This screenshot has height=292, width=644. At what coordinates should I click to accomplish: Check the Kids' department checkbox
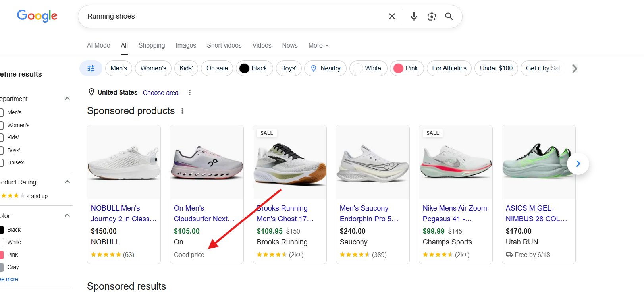click(x=1, y=138)
